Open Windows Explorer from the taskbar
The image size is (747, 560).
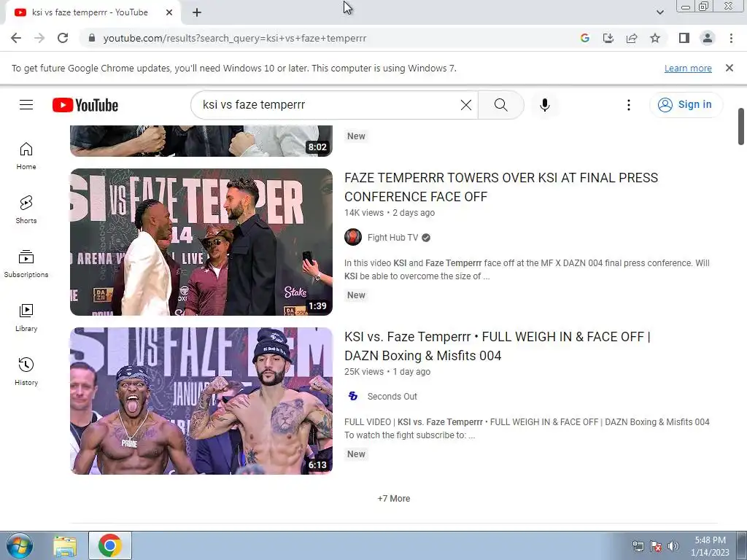pyautogui.click(x=65, y=546)
